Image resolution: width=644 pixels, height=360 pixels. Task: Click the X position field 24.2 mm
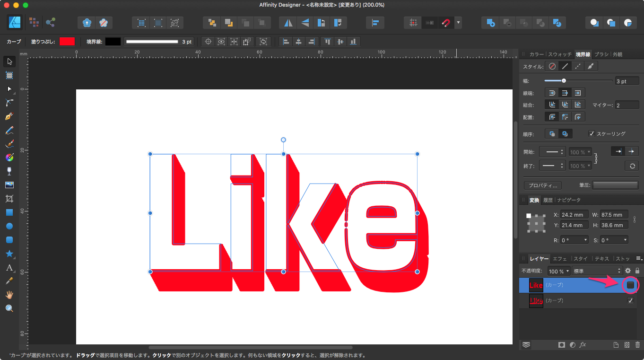tap(574, 215)
